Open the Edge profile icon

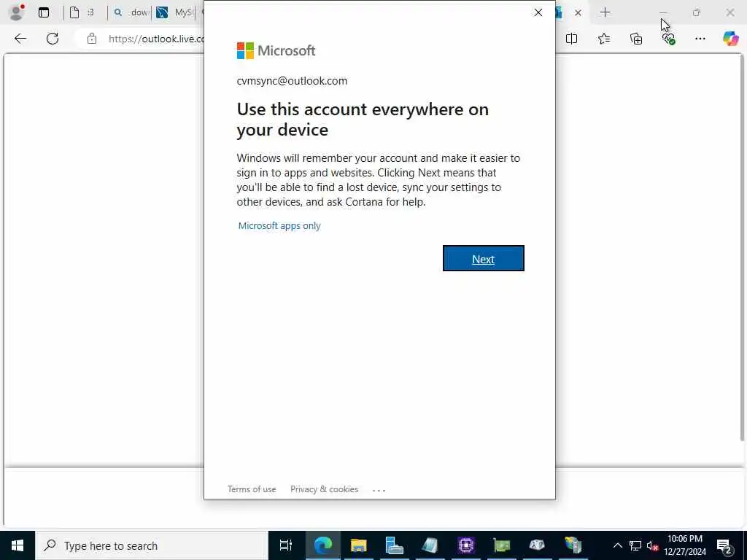click(17, 12)
